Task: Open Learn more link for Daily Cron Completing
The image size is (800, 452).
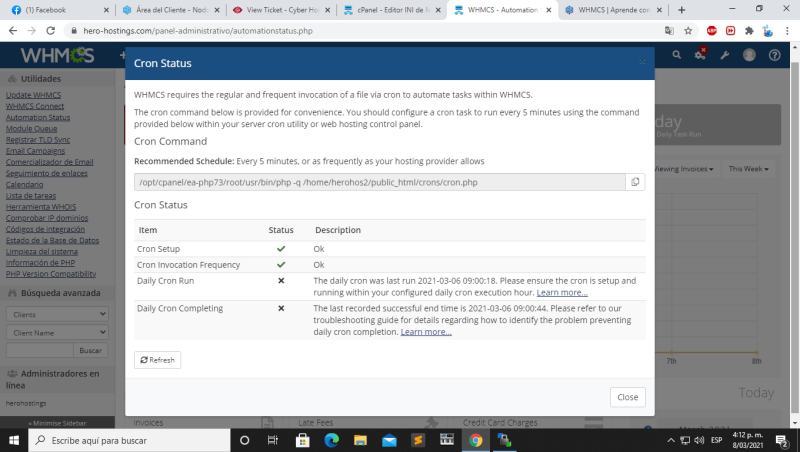Action: click(426, 331)
